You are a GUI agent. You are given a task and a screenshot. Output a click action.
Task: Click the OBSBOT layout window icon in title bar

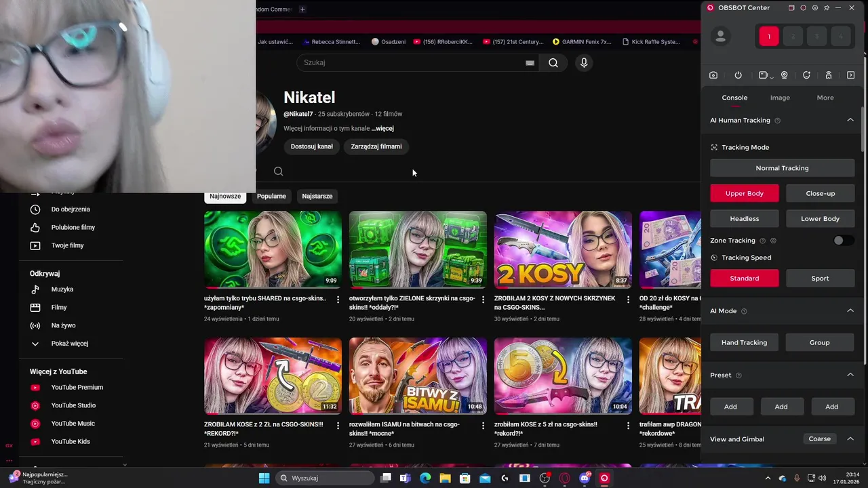tap(791, 8)
